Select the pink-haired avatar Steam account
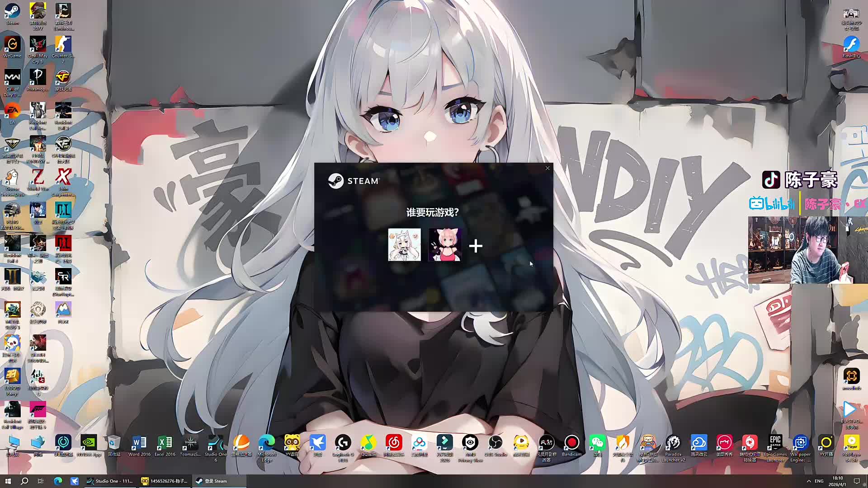 point(445,244)
